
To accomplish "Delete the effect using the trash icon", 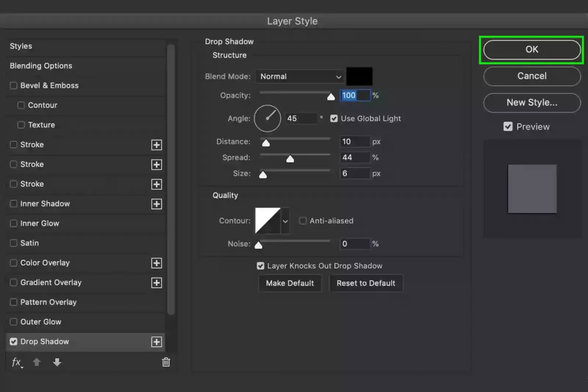I will coord(166,362).
